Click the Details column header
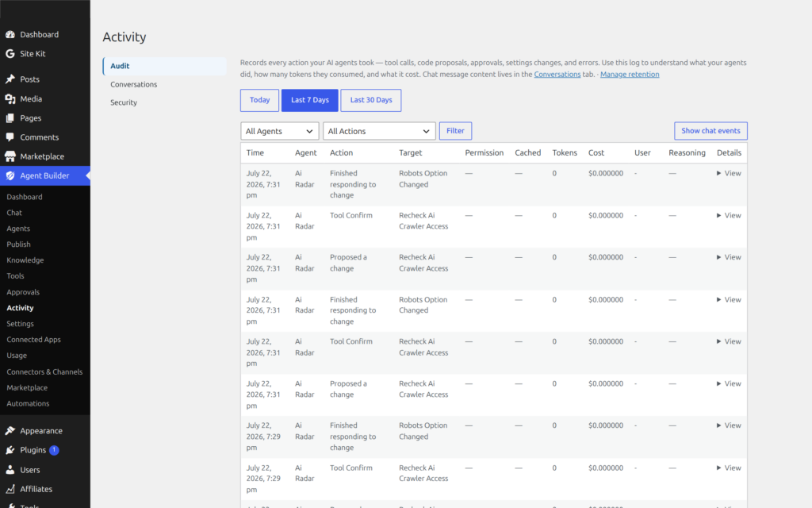The image size is (812, 508). tap(730, 153)
